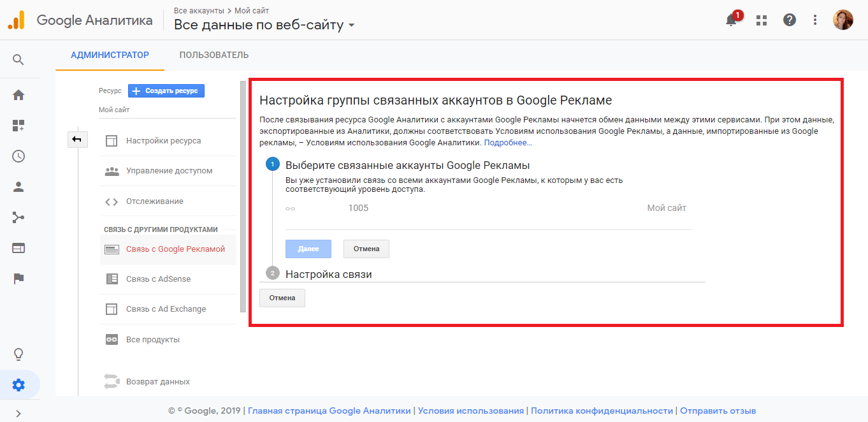Click 'Мой сайт' text in account row
This screenshot has width=868, height=422.
tap(667, 208)
